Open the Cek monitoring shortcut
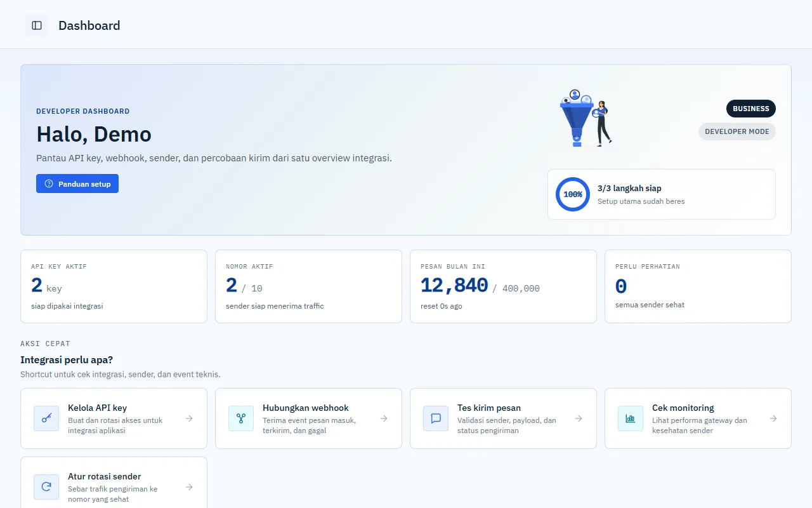Viewport: 812px width, 508px height. click(x=698, y=418)
